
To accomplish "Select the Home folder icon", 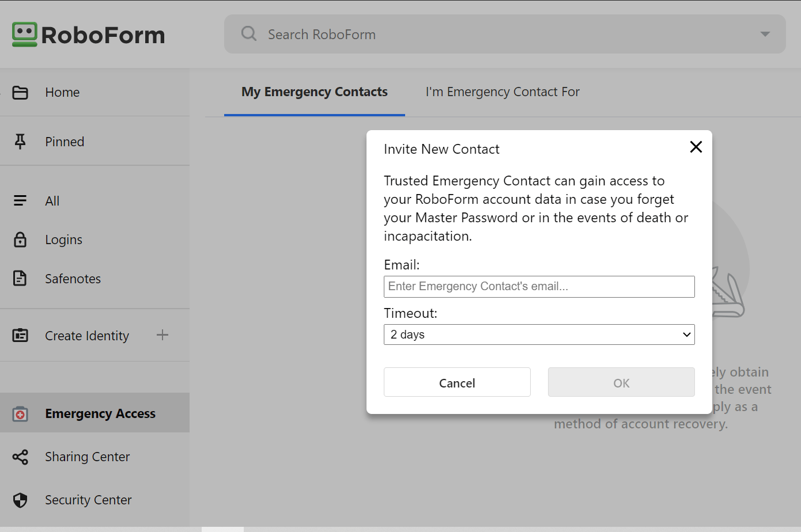I will click(21, 92).
